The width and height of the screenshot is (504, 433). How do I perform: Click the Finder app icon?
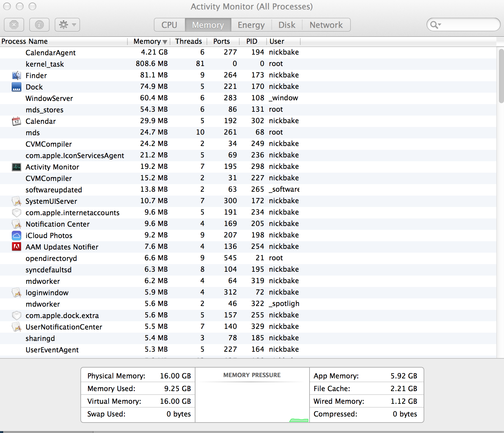pos(17,76)
